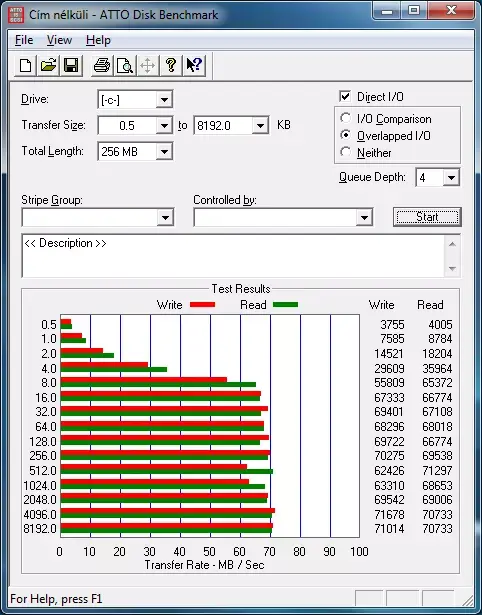Click the green Read legend swatch
This screenshot has width=482, height=615.
pos(285,304)
